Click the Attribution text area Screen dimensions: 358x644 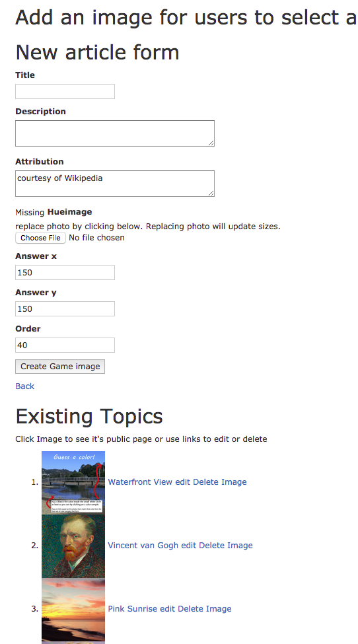point(115,184)
